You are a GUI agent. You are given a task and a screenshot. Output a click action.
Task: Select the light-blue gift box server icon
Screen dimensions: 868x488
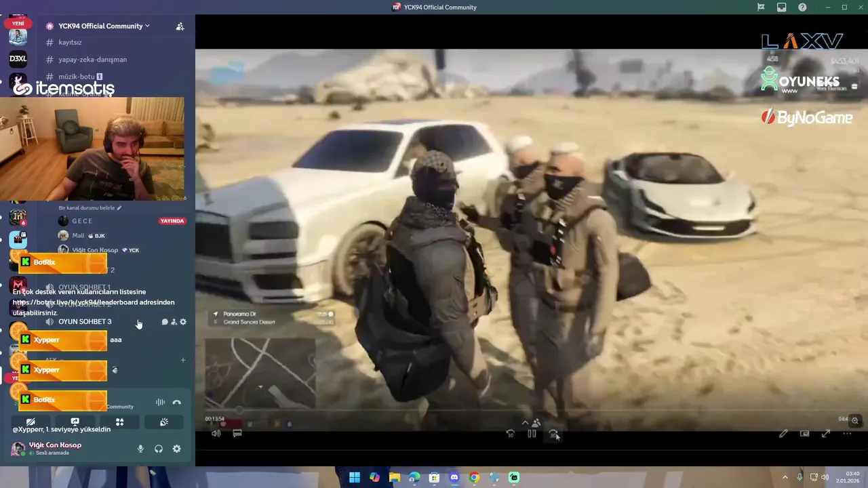(18, 239)
